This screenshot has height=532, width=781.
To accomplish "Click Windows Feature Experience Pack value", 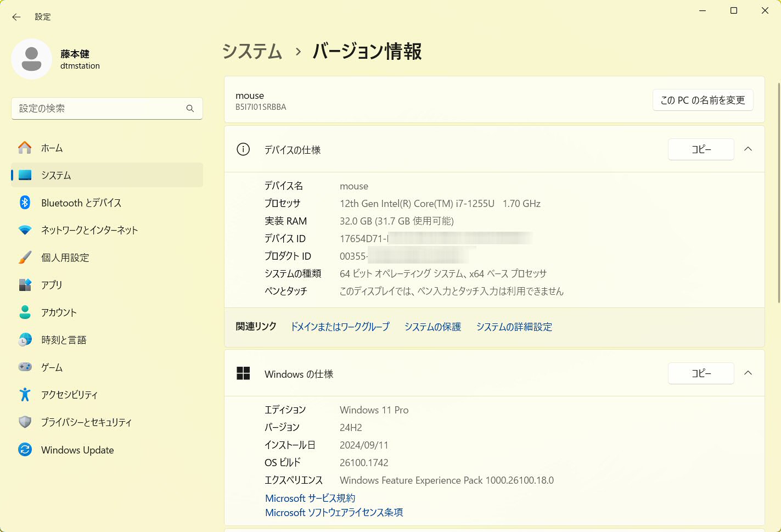I will (447, 480).
